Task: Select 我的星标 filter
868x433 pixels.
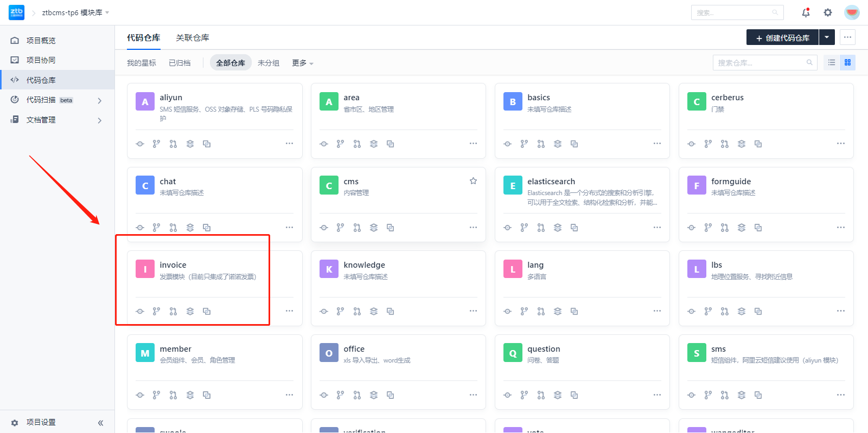Action: 142,63
